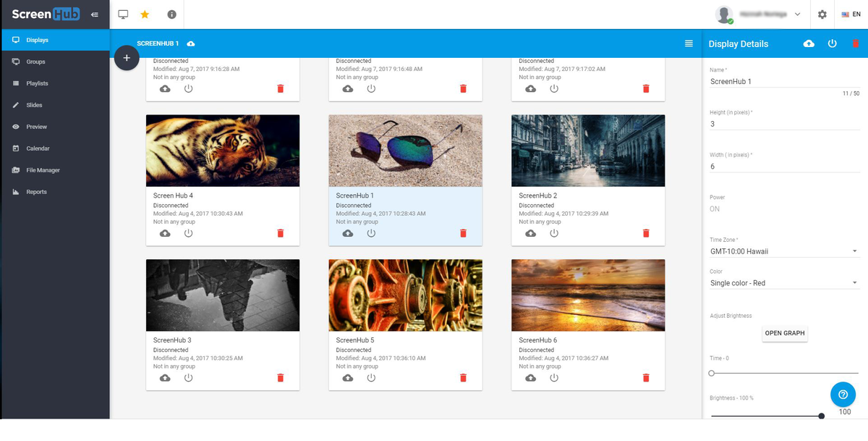Toggle power icon on Screen Hub 4 card

coord(188,233)
